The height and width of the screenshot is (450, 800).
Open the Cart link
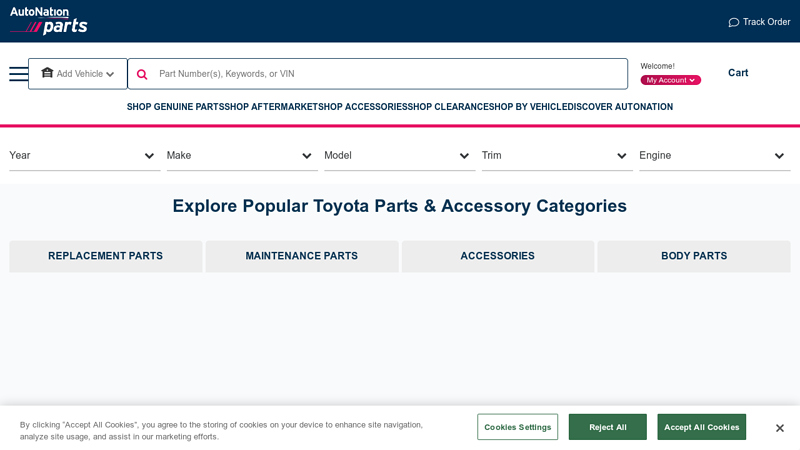pyautogui.click(x=738, y=73)
